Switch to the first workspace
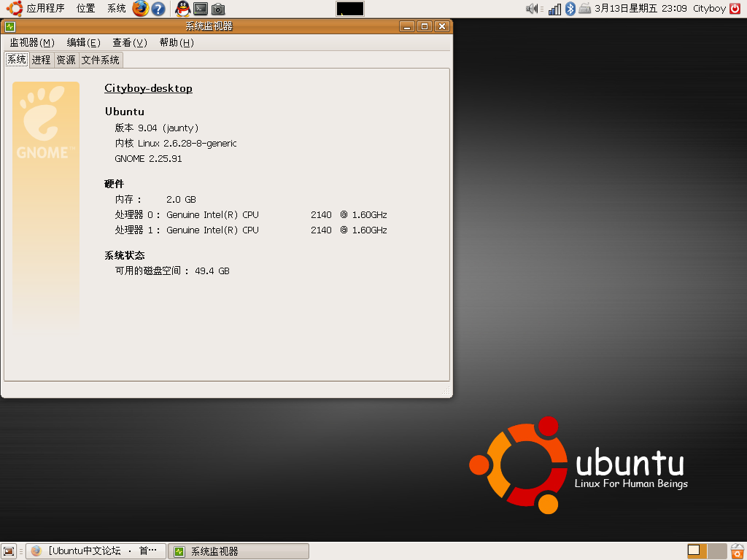This screenshot has height=560, width=747. point(697,551)
